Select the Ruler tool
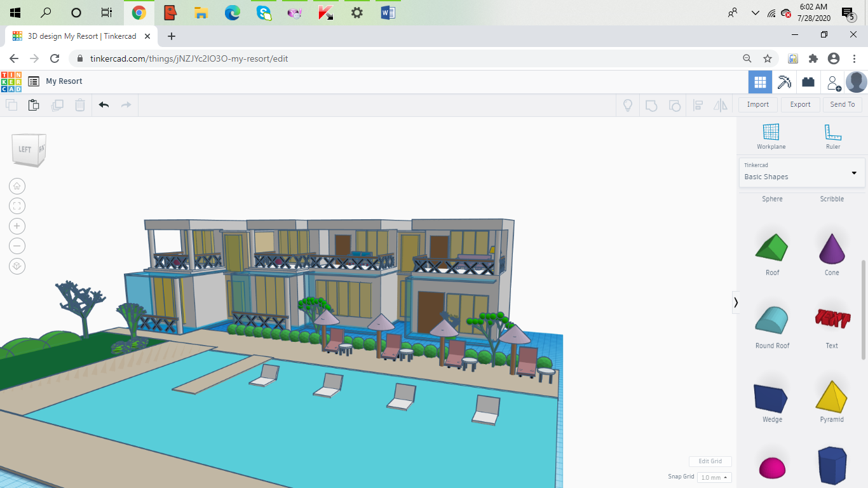This screenshot has width=868, height=488. pos(833,137)
